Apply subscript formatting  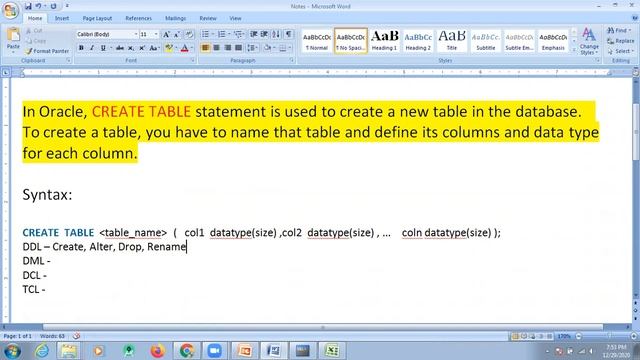pyautogui.click(x=131, y=48)
